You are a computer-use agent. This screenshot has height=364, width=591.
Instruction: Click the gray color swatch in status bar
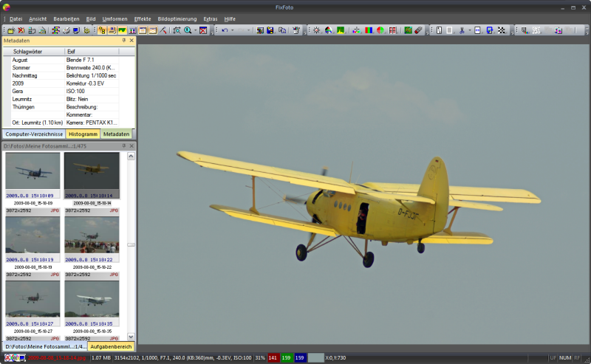316,358
